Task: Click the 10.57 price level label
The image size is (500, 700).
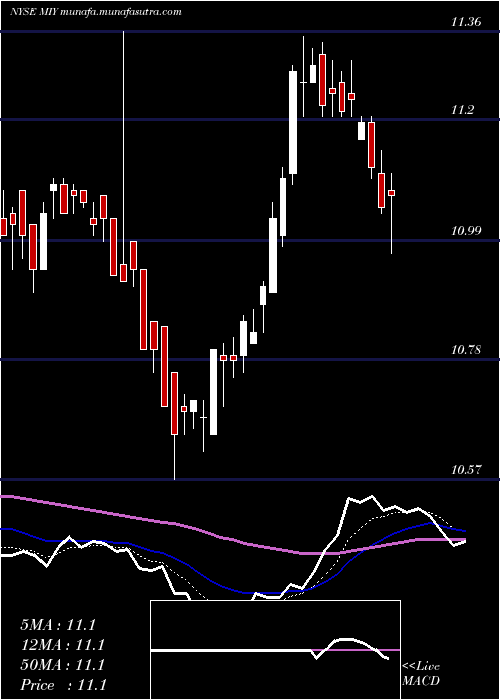Action: [466, 469]
